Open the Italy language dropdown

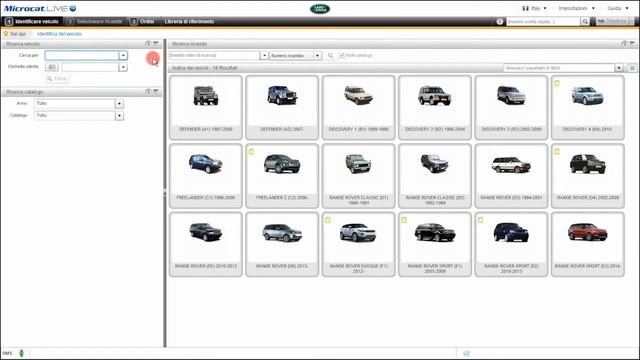point(535,8)
